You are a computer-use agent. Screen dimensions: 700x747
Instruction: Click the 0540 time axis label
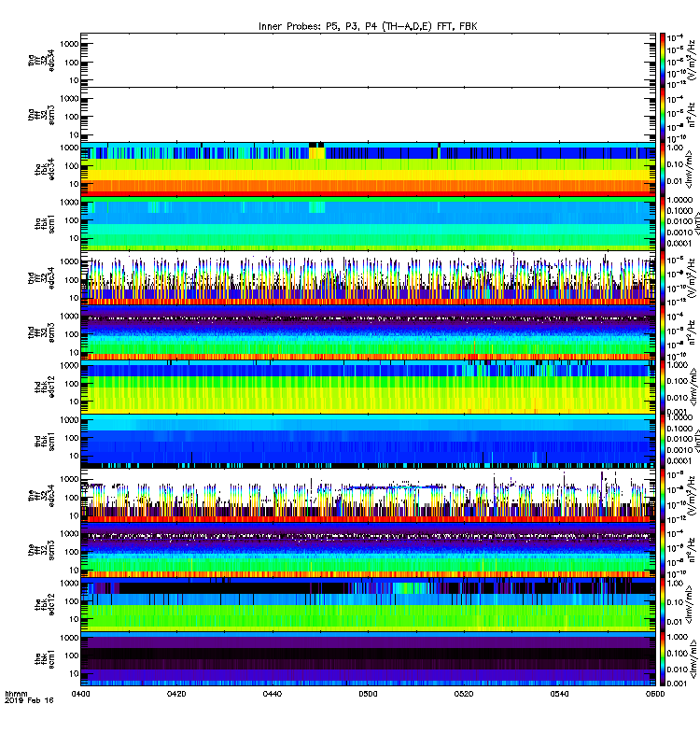tap(559, 694)
